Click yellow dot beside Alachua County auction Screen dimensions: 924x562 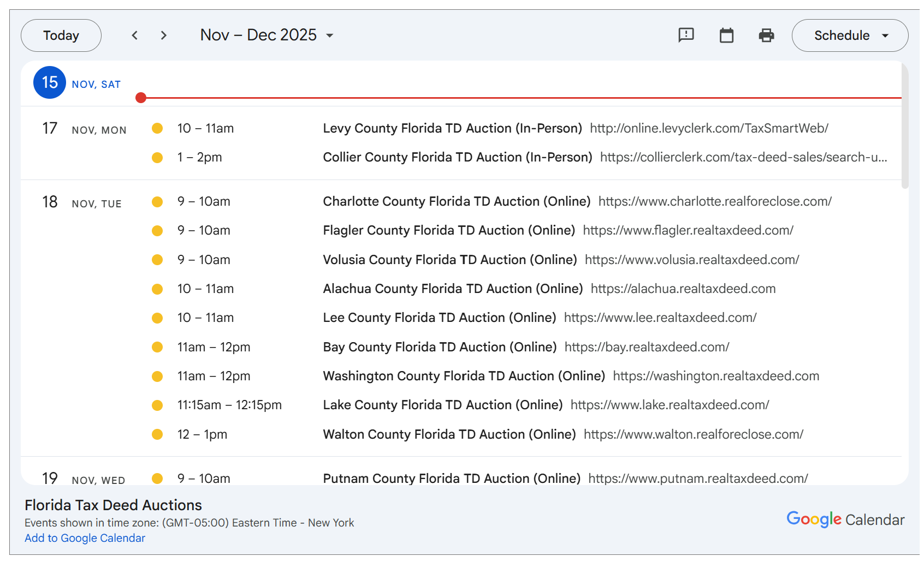157,289
